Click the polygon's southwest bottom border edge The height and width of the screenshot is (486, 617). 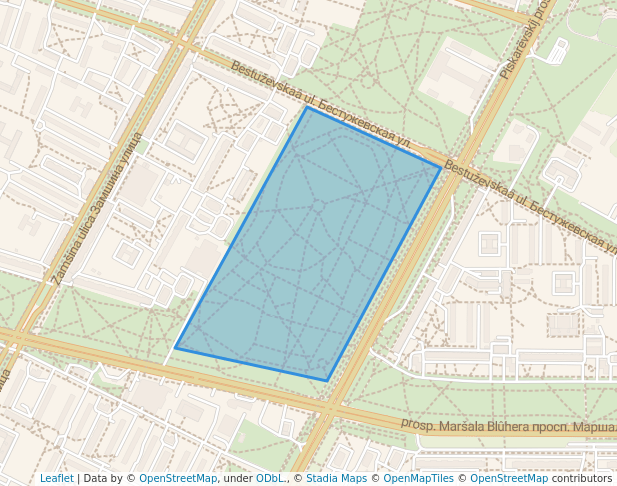[251, 364]
